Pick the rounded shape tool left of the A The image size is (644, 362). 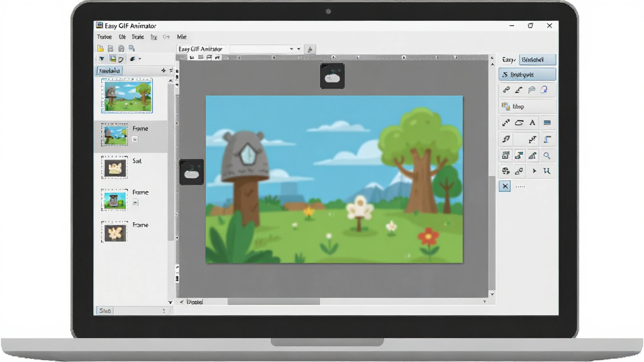[519, 123]
